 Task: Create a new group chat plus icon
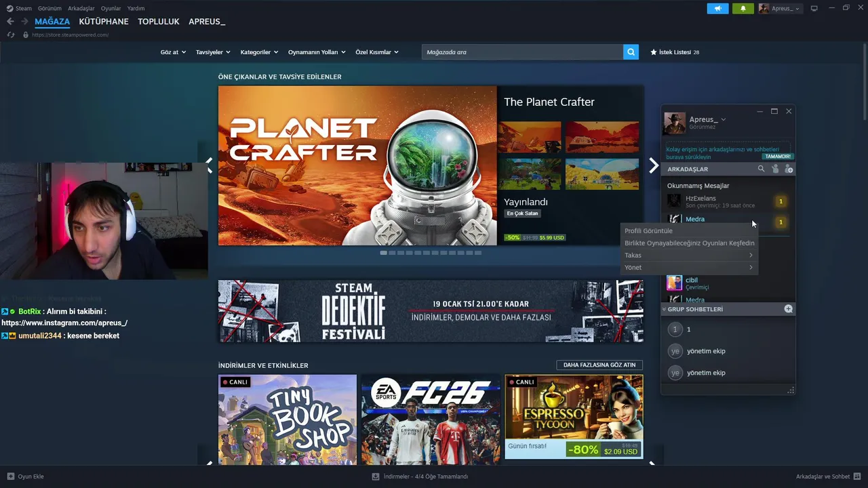788,308
